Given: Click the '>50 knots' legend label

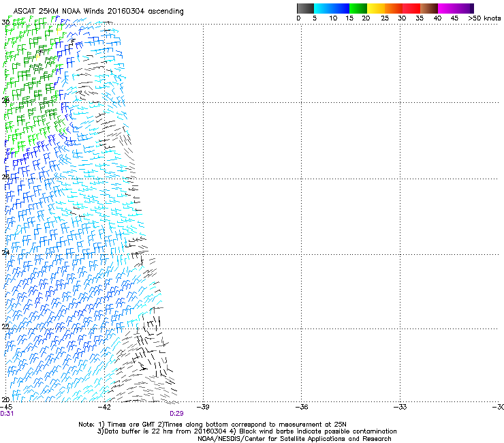Looking at the screenshot, I should coord(484,18).
